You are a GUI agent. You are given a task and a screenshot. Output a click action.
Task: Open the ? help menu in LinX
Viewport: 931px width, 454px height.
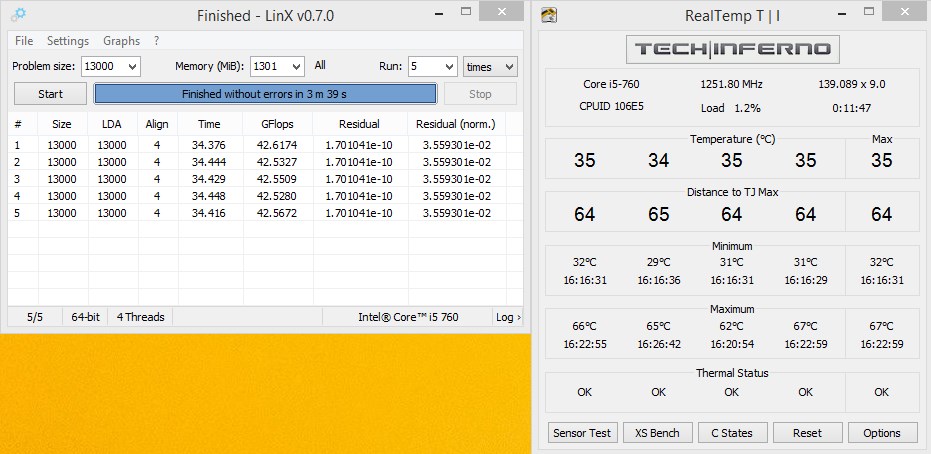pos(156,41)
